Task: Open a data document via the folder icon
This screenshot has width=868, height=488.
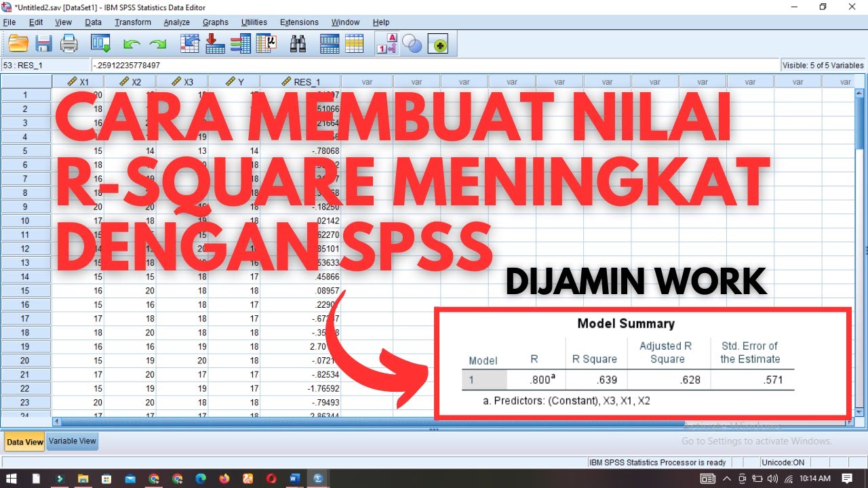Action: (18, 44)
